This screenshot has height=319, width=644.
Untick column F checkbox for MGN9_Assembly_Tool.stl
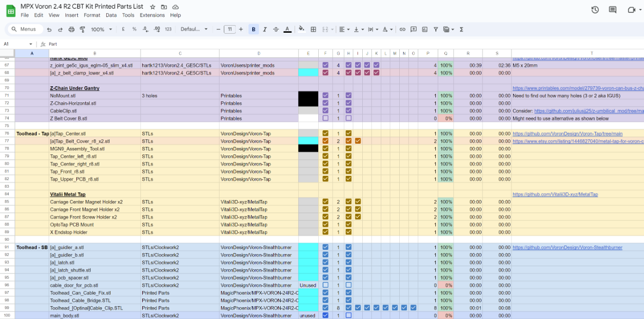(325, 149)
